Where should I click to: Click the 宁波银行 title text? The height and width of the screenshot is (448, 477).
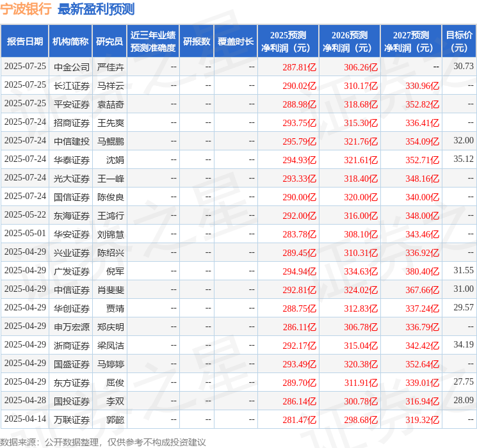[x=26, y=9]
